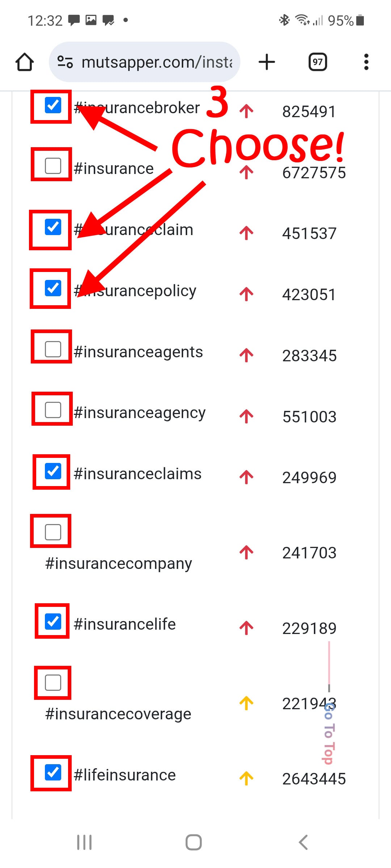The width and height of the screenshot is (391, 868).
Task: Uncheck the #insuranceclaim checkbox
Action: coord(53,227)
